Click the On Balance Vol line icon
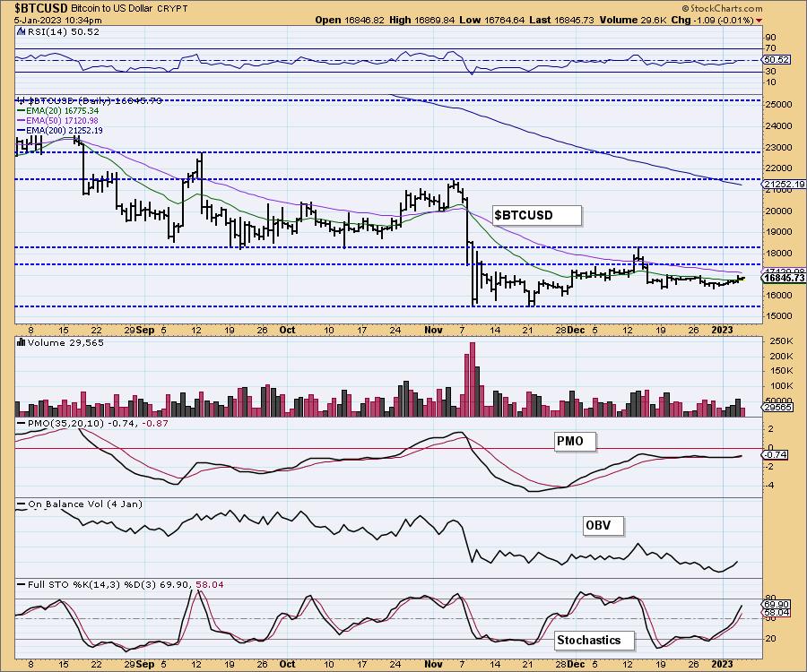 point(22,504)
